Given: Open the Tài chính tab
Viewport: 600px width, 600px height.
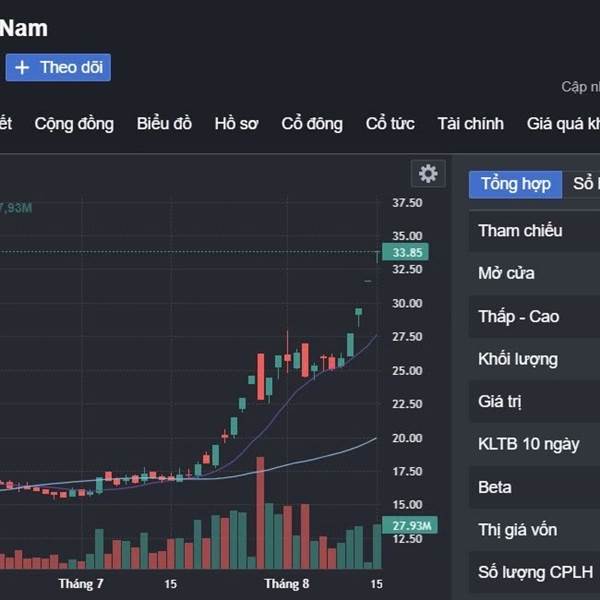Looking at the screenshot, I should pyautogui.click(x=469, y=124).
